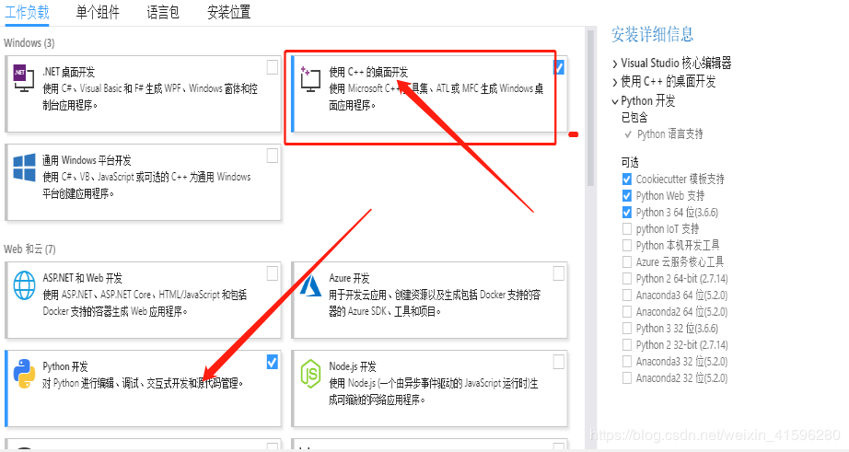Click the Azure development logo icon
This screenshot has height=452, width=849.
pos(311,286)
